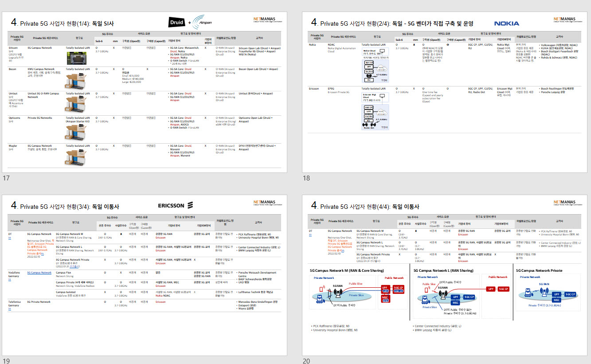Viewport: 591px width, 364px height.
Task: Click the Nokia Cloud architecture diagram on slide 18
Action: point(375,65)
